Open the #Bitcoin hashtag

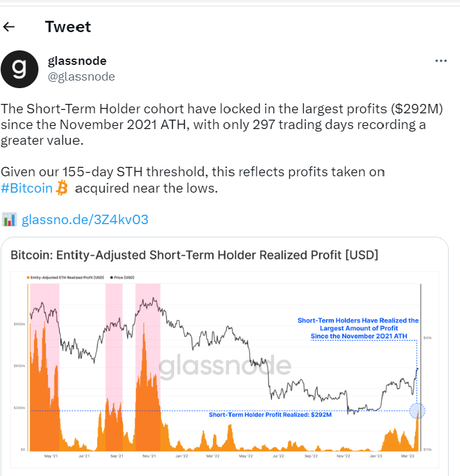[x=26, y=188]
